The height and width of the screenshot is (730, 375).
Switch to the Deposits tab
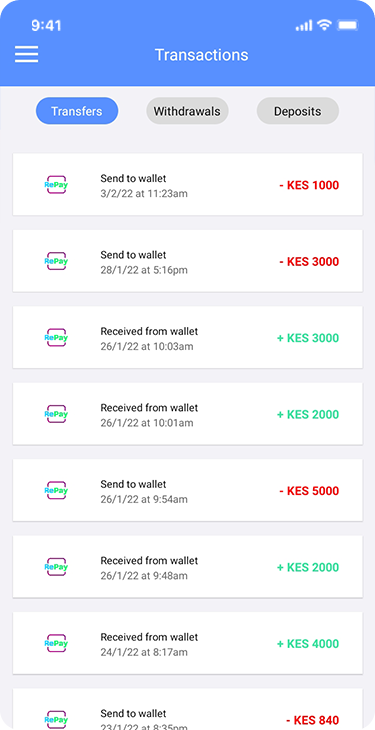(x=298, y=111)
